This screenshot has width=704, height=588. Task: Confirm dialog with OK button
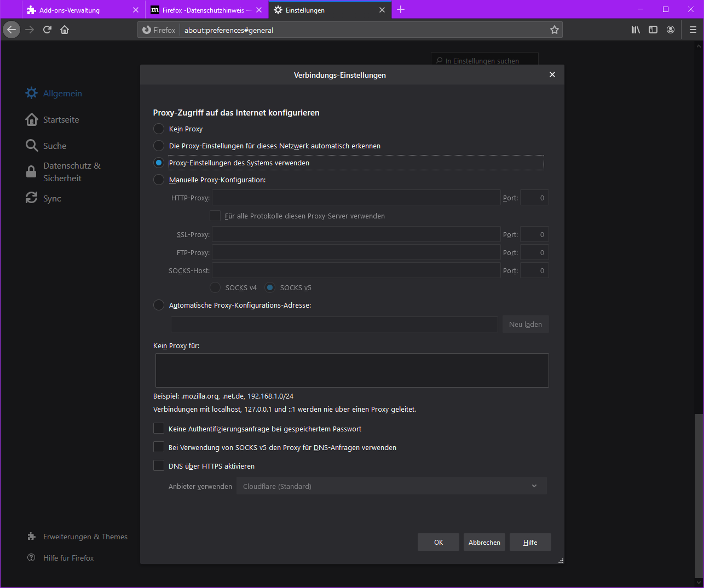pyautogui.click(x=438, y=542)
